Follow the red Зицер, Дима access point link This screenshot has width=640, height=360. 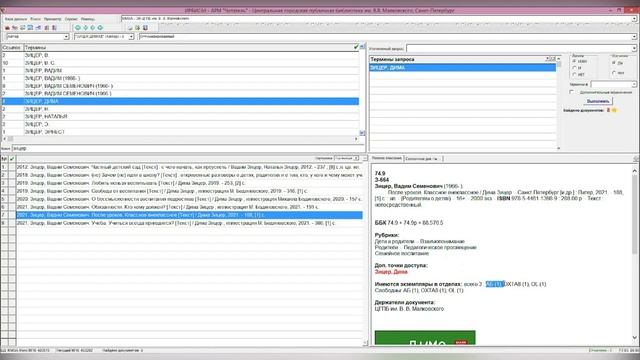coord(391,272)
